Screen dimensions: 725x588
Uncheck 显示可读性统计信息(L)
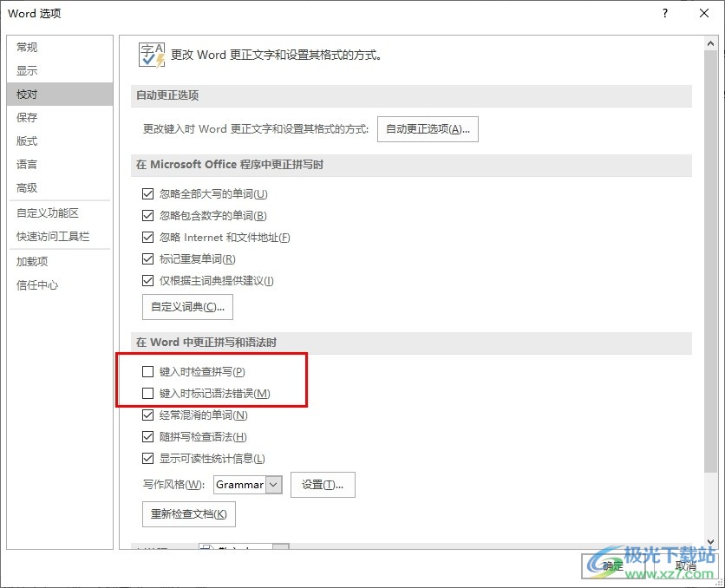point(148,459)
